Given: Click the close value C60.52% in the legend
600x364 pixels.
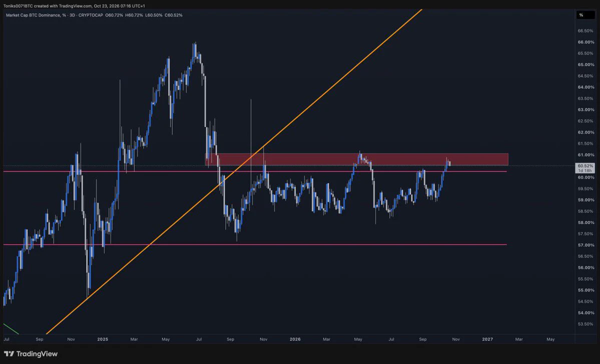Looking at the screenshot, I should pyautogui.click(x=174, y=15).
